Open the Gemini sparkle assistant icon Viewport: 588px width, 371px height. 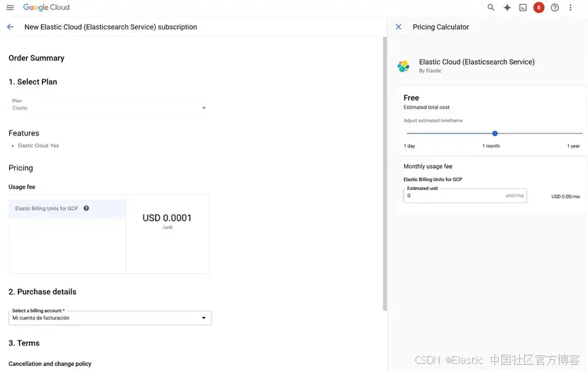pyautogui.click(x=507, y=8)
